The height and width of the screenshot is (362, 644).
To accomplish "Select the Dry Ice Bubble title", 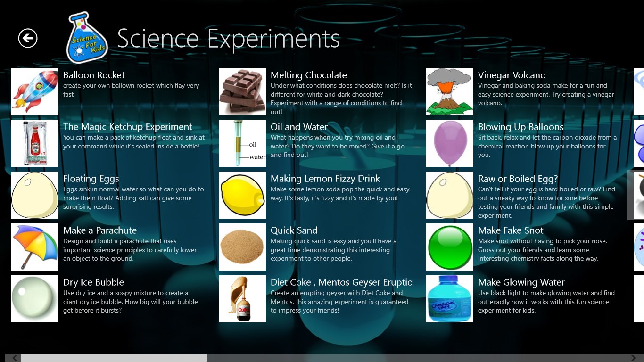I will point(93,282).
